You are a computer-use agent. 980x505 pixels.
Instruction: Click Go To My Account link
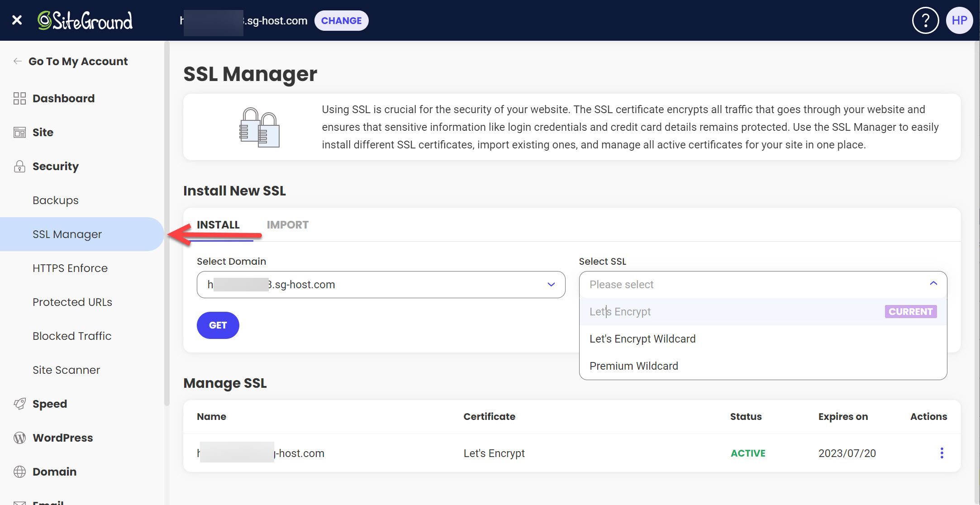(78, 61)
